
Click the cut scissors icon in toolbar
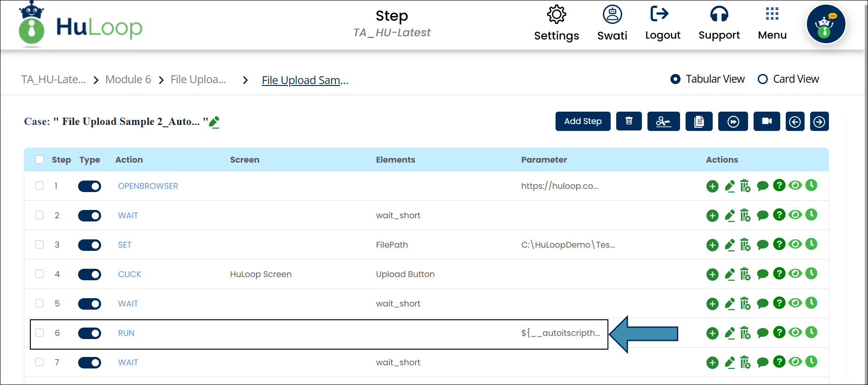(x=663, y=121)
